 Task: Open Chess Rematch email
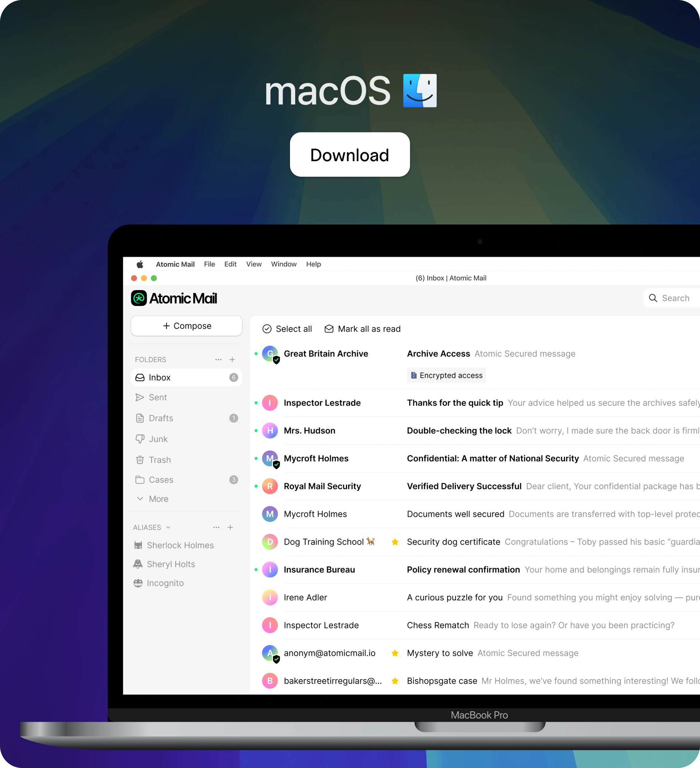[x=475, y=625]
